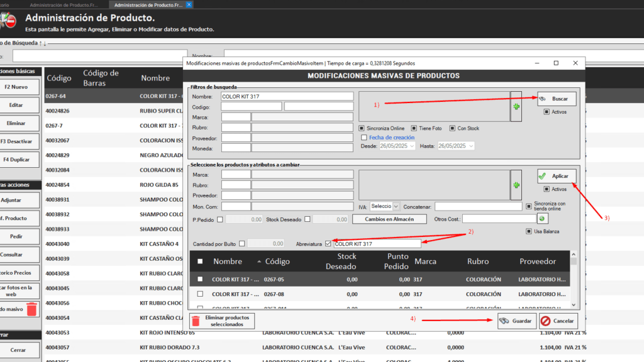Image resolution: width=644 pixels, height=362 pixels.
Task: Click the Pedir button
Action: [18, 236]
